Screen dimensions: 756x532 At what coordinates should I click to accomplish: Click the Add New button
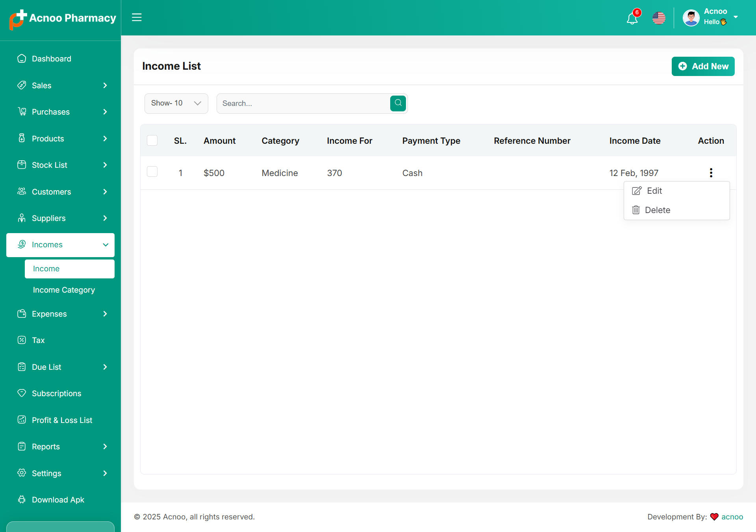pos(703,66)
